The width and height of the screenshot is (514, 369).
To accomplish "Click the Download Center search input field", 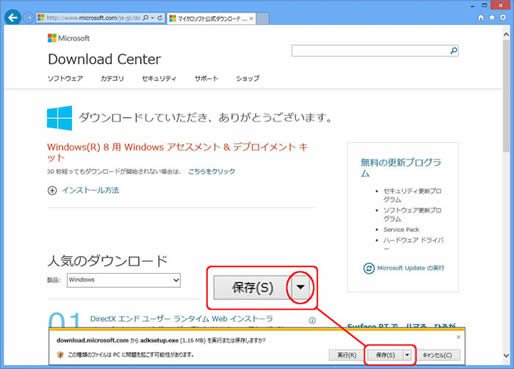I will 370,51.
